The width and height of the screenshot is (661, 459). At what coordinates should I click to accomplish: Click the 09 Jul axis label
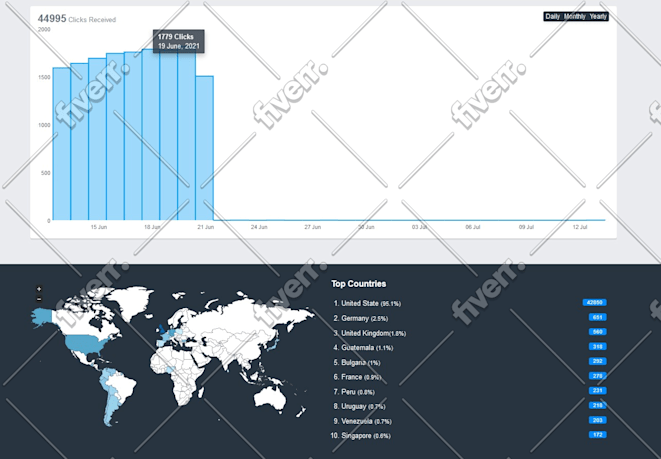click(526, 227)
